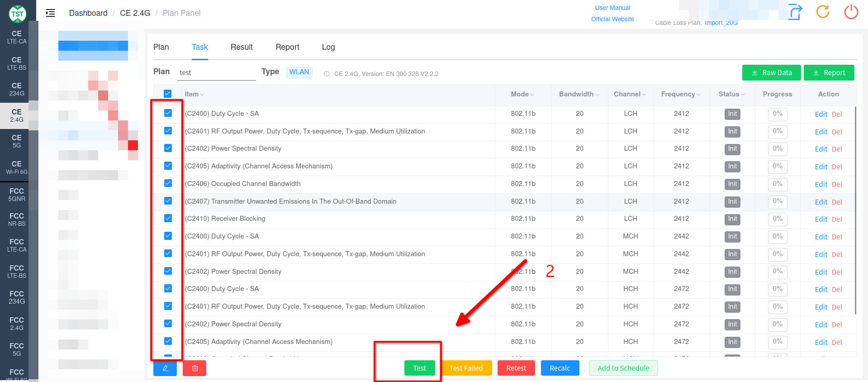The width and height of the screenshot is (868, 382).
Task: Open CE LTE-CA sidebar module
Action: 17,37
